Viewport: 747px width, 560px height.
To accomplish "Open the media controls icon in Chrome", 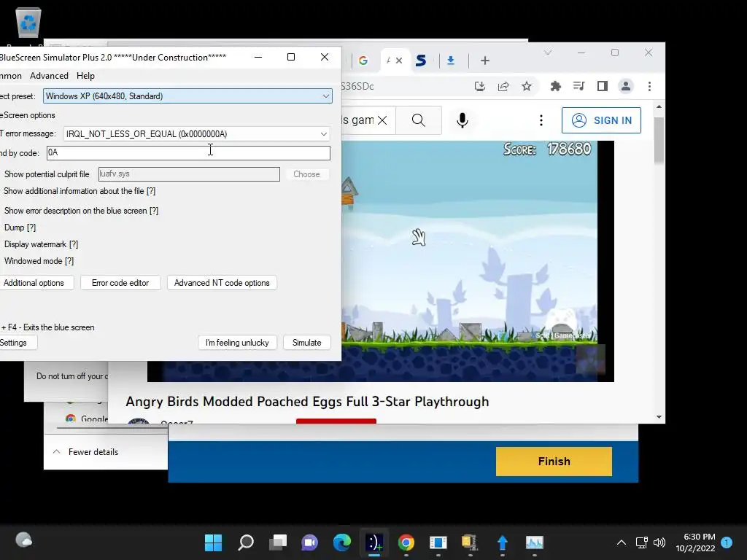I will click(x=578, y=86).
